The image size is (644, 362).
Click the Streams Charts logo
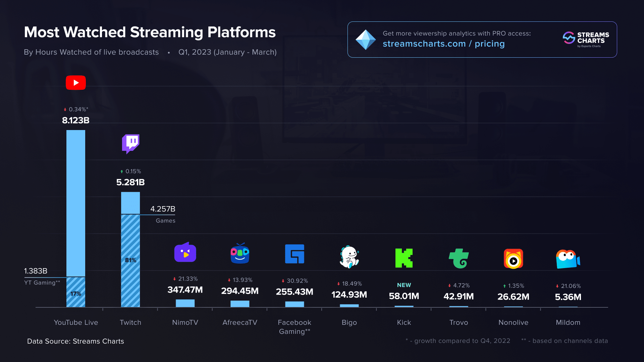[586, 39]
